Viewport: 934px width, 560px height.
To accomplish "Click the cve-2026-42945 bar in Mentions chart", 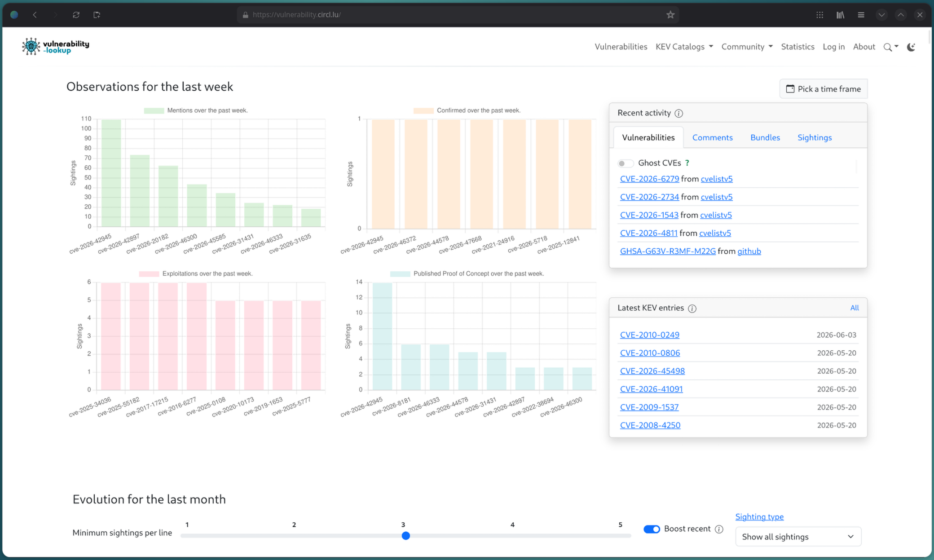I will (111, 173).
